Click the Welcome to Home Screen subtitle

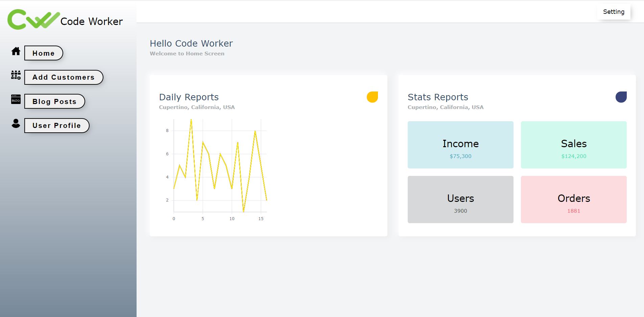(187, 54)
